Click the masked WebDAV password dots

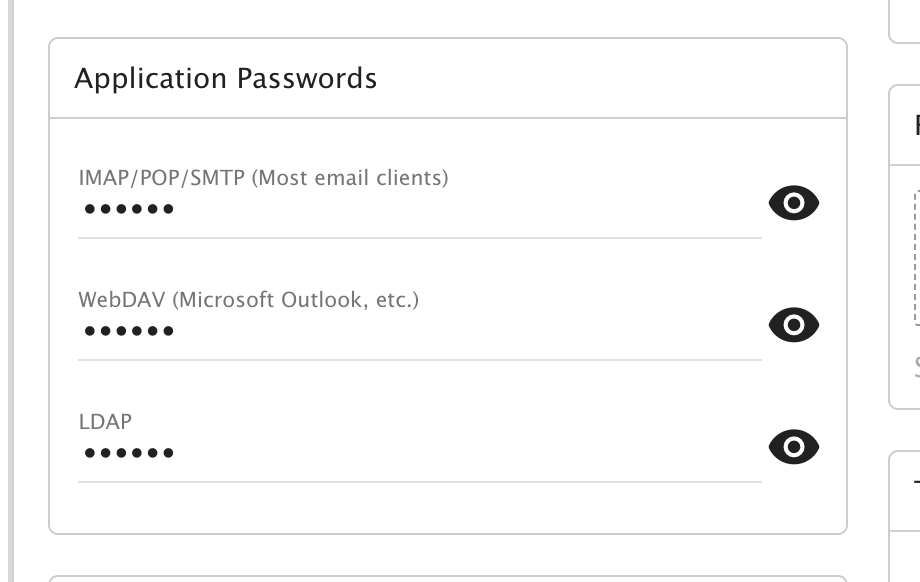click(129, 331)
